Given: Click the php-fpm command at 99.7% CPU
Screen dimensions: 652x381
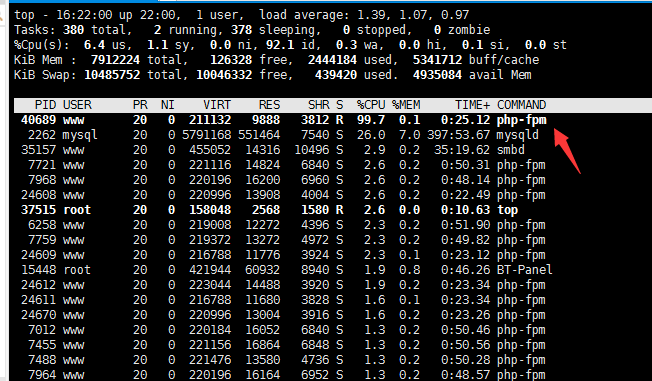Looking at the screenshot, I should [x=521, y=120].
